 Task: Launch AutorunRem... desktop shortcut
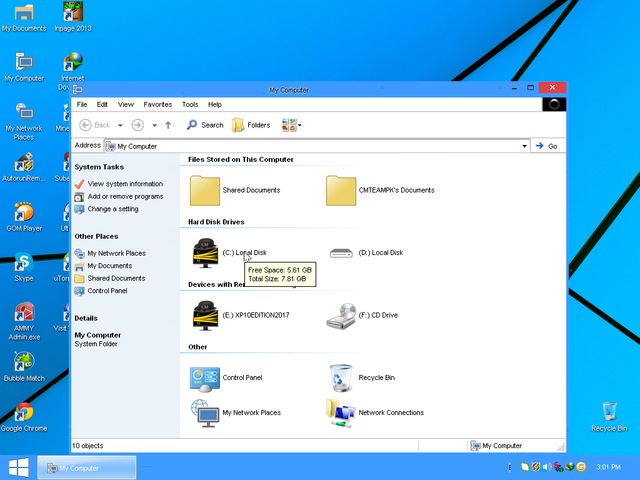[x=24, y=167]
